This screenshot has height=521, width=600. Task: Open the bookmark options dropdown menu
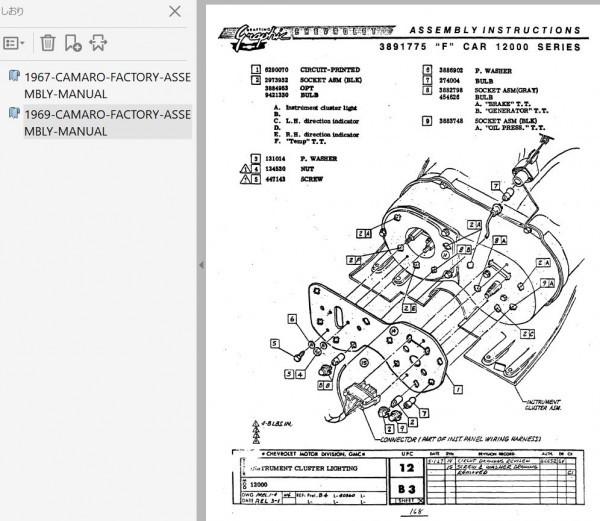(14, 43)
